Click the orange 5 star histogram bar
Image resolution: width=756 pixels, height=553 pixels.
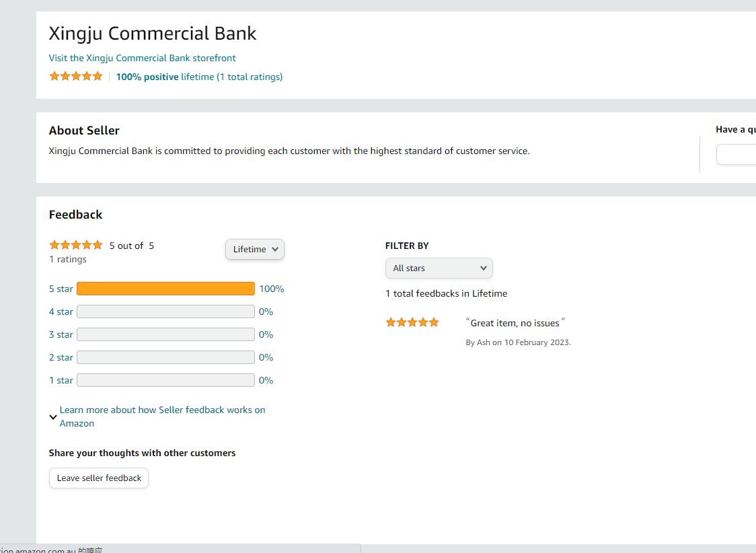(165, 289)
